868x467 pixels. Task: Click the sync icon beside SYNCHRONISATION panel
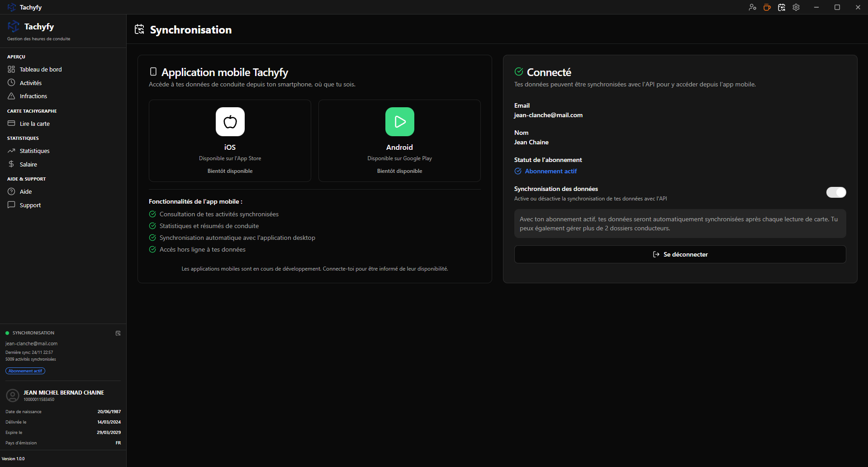pyautogui.click(x=118, y=333)
